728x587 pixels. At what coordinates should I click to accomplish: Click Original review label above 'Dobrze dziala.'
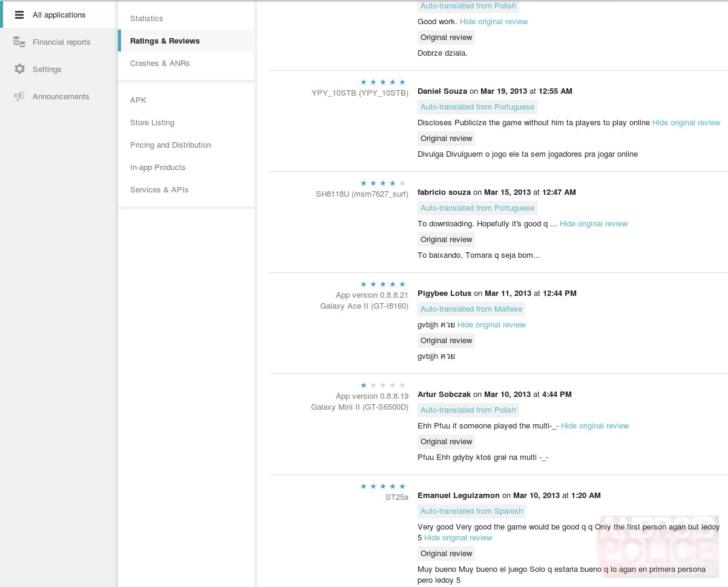coord(447,38)
